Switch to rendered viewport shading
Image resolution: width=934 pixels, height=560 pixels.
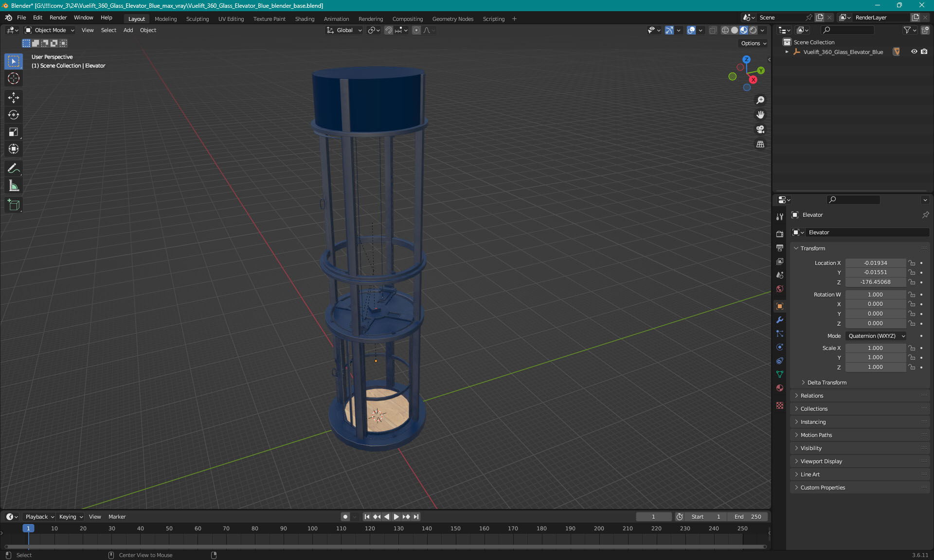pyautogui.click(x=753, y=30)
